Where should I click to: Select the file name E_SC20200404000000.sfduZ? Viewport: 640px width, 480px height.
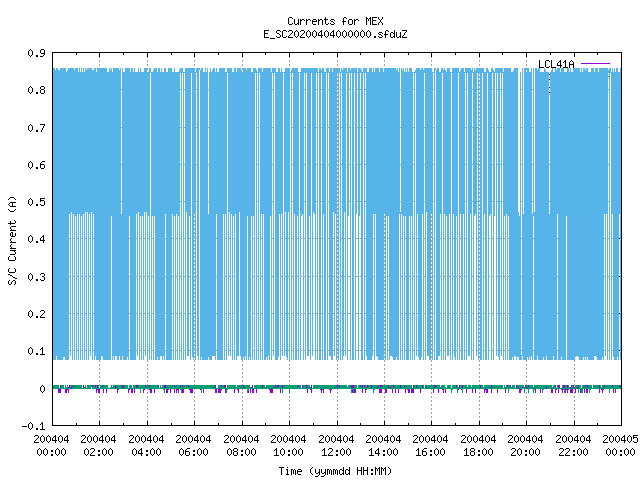click(335, 34)
